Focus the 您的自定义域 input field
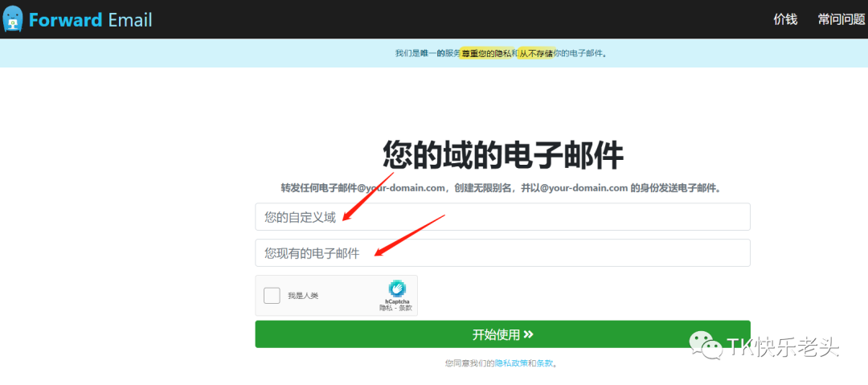 pos(502,216)
